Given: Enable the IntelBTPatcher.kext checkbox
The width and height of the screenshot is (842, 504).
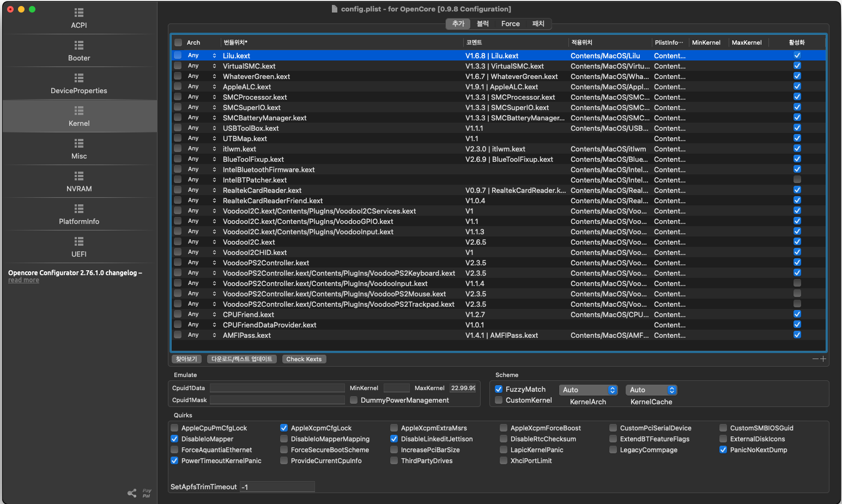Looking at the screenshot, I should coord(797,180).
